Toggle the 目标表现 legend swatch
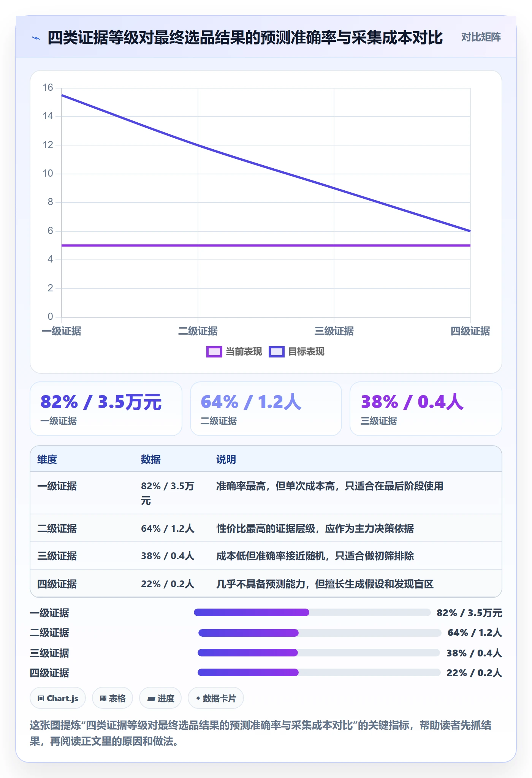The width and height of the screenshot is (532, 778). pos(276,352)
